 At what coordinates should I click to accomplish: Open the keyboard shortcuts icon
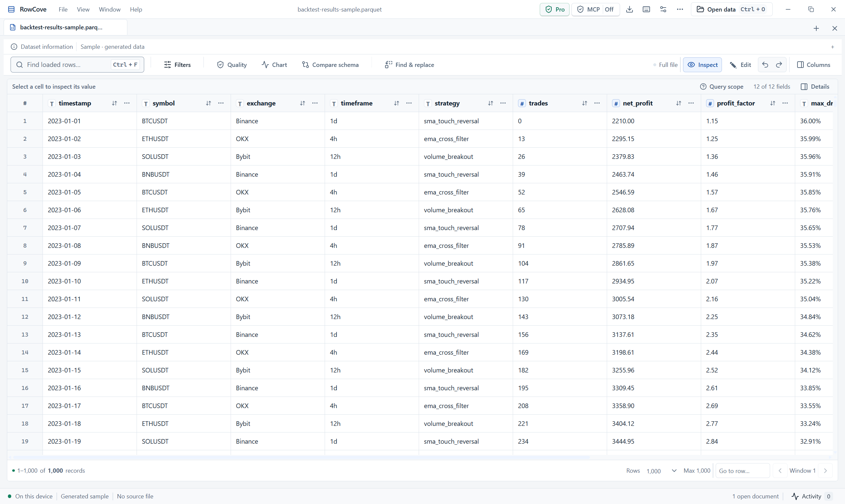tap(646, 10)
